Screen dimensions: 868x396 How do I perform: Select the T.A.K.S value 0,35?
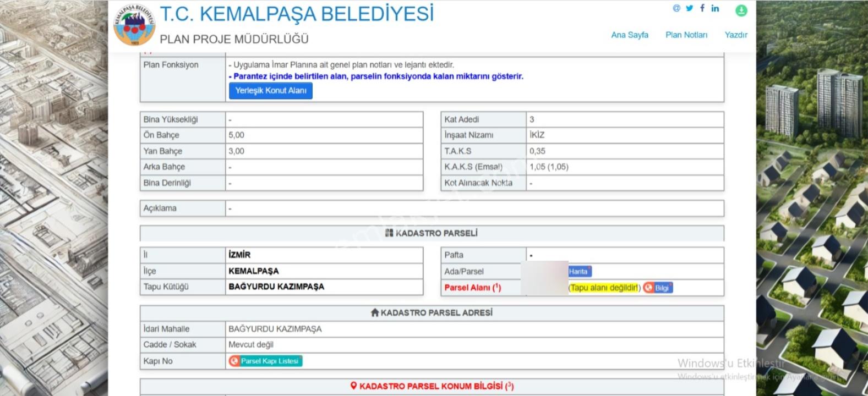537,151
